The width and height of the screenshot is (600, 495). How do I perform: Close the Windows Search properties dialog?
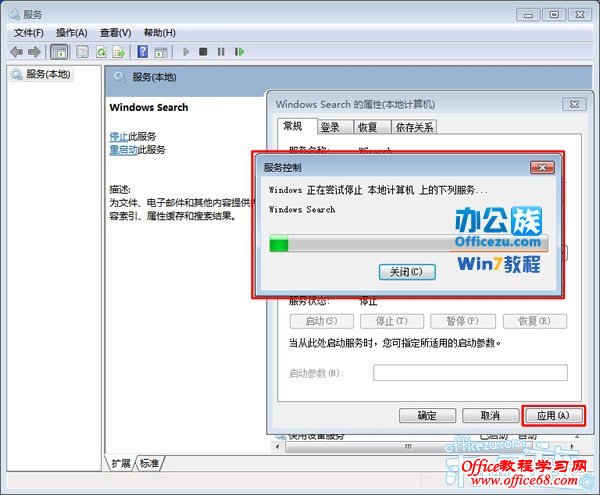[x=574, y=104]
